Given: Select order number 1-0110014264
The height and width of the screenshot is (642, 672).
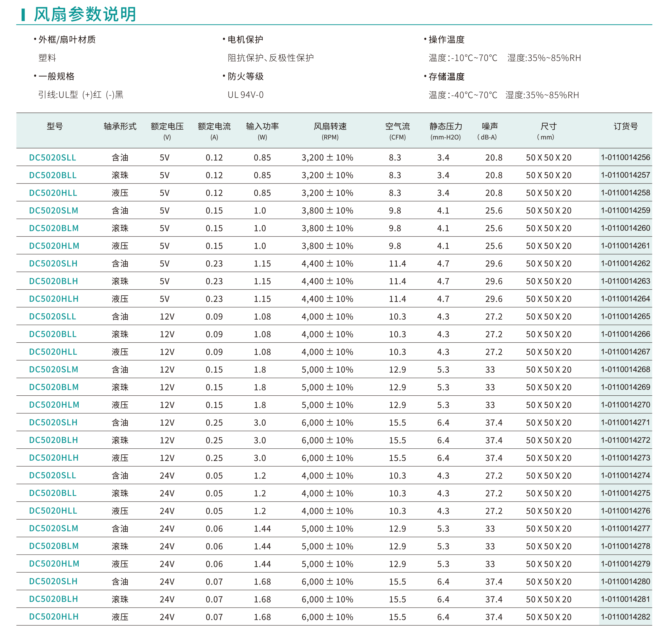Looking at the screenshot, I should (x=625, y=299).
